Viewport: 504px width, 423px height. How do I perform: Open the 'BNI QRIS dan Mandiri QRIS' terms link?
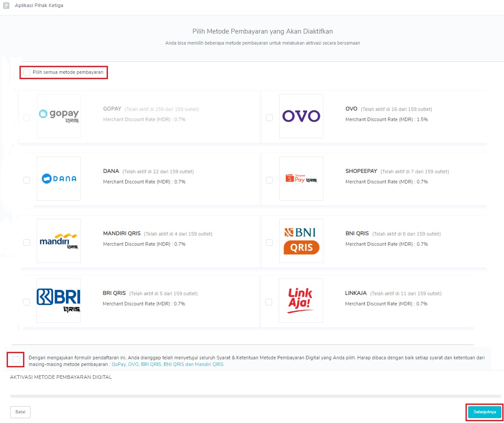tap(193, 365)
